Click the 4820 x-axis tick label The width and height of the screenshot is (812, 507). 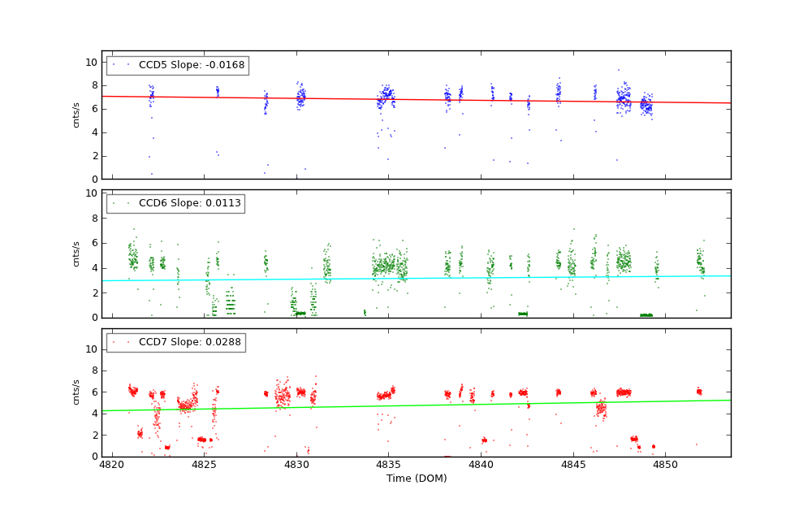(112, 465)
